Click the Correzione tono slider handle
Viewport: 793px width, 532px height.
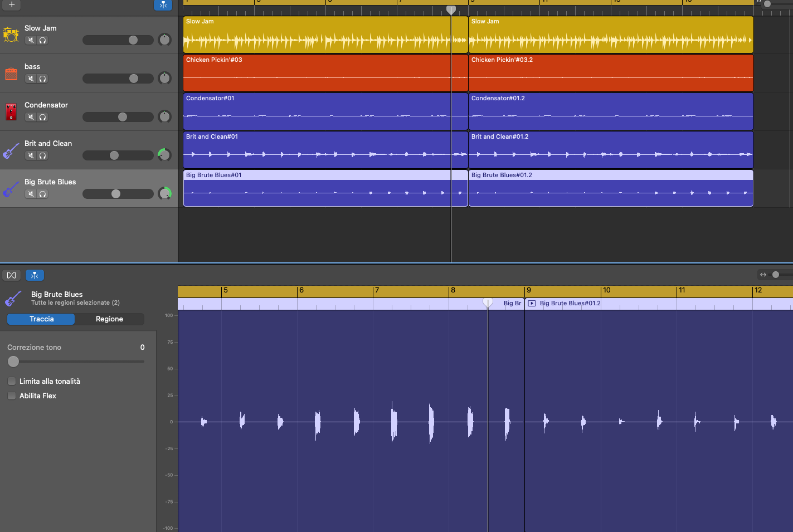pyautogui.click(x=13, y=362)
